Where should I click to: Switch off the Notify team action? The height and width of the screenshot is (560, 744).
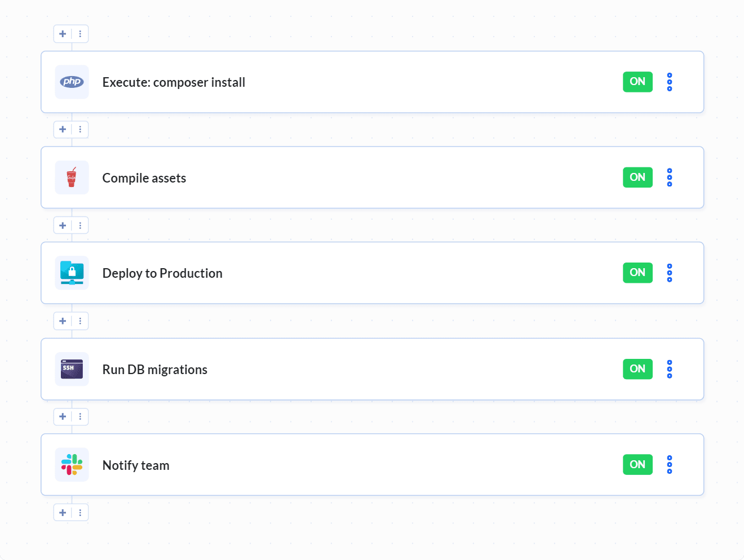point(637,465)
